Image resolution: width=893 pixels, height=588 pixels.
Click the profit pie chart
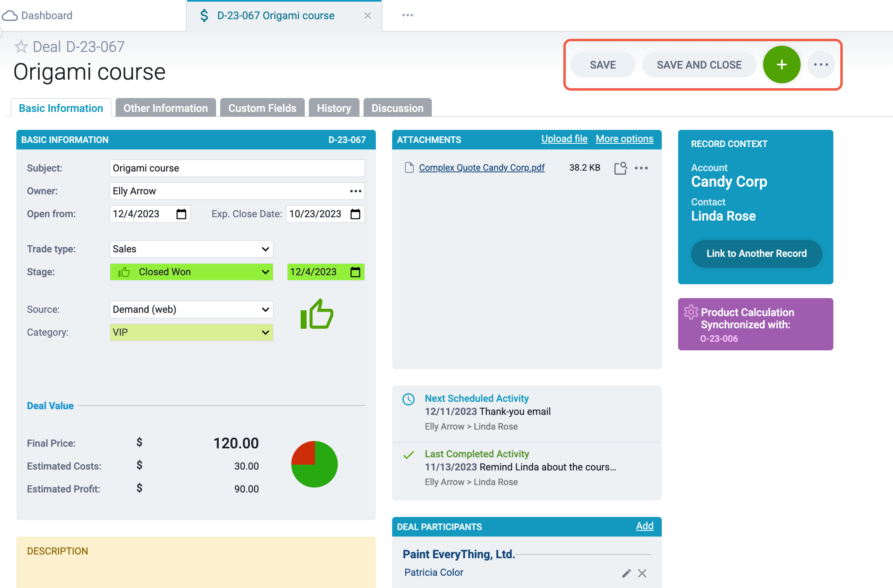[315, 464]
